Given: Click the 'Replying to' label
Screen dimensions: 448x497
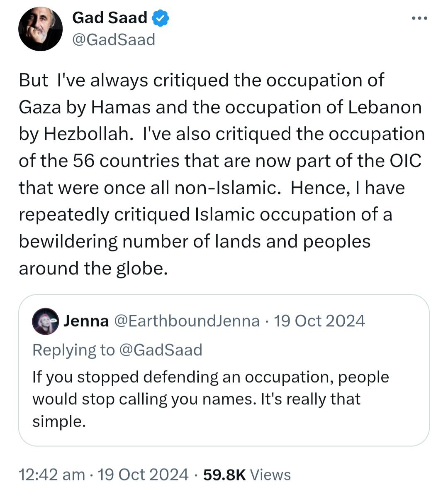Looking at the screenshot, I should click(x=73, y=350).
